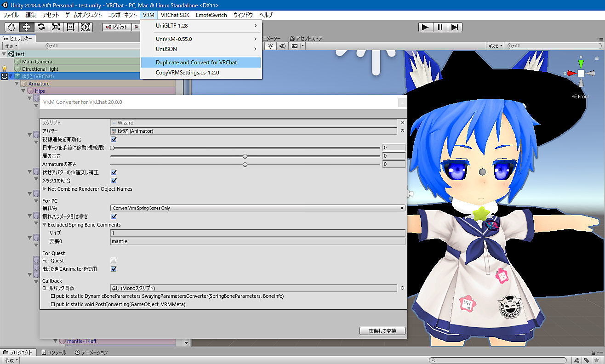The width and height of the screenshot is (605, 364).
Task: Select the Rotate tool in the toolbar
Action: click(41, 27)
